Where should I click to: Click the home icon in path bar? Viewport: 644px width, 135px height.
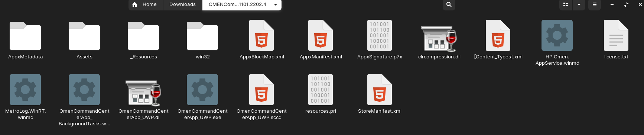[x=135, y=4]
